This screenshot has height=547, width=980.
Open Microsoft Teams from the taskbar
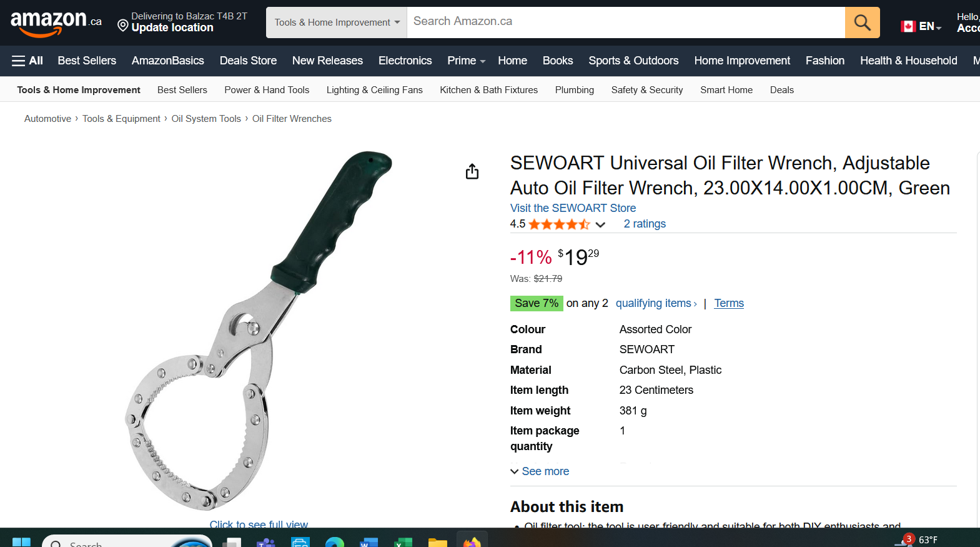266,542
